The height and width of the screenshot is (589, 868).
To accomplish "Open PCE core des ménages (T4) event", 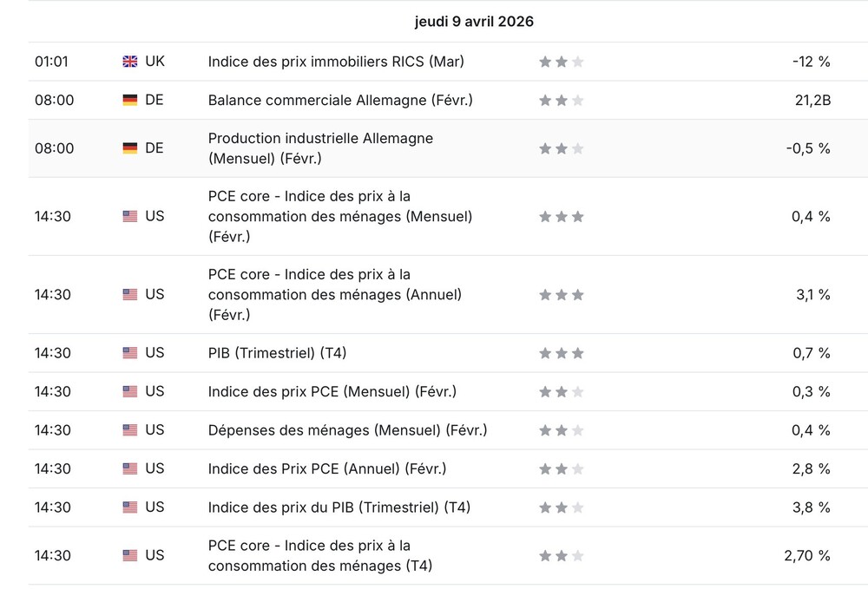I will pyautogui.click(x=320, y=556).
